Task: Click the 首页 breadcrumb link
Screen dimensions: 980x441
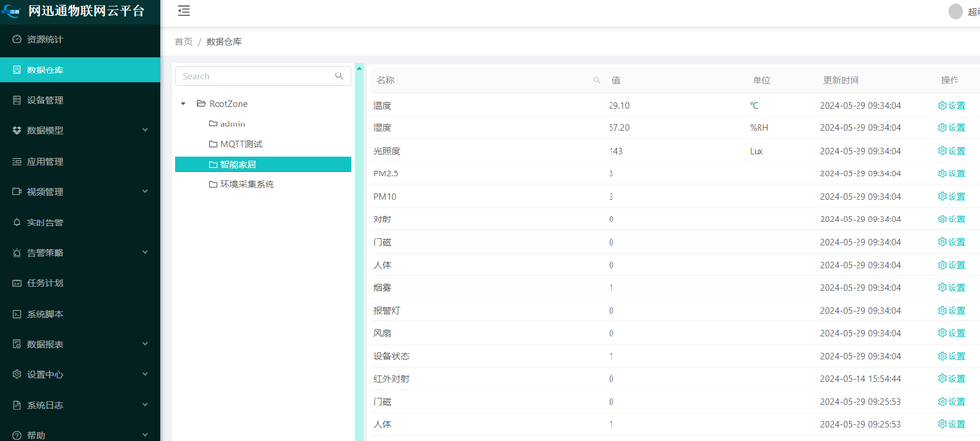Action: (x=183, y=42)
